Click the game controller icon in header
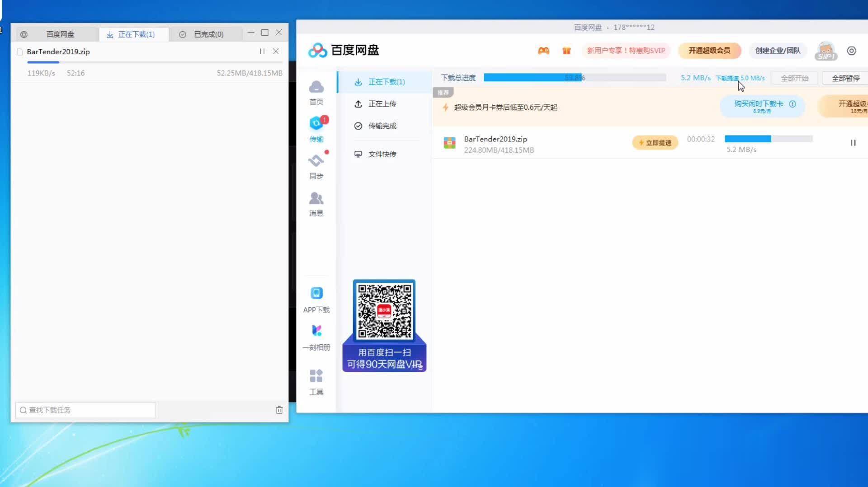 543,51
